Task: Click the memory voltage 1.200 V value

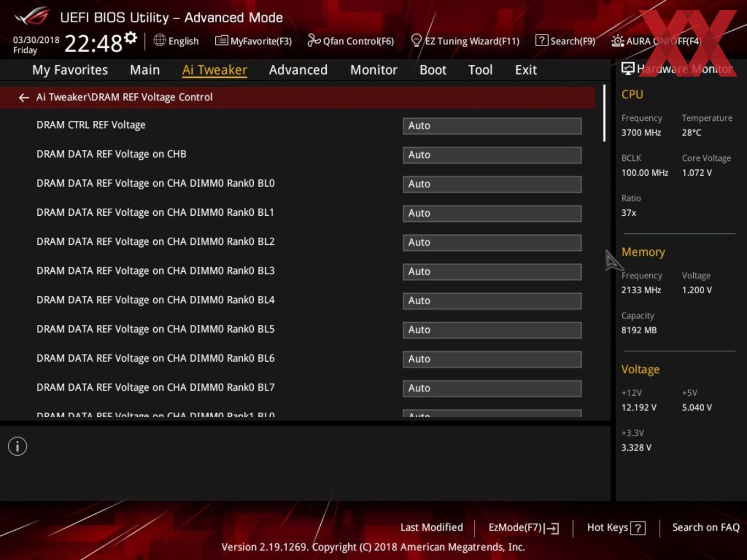Action: point(697,290)
